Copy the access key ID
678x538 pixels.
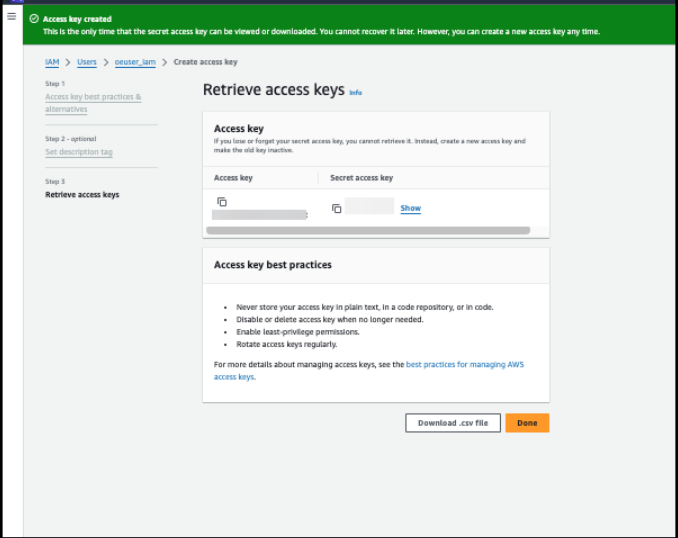click(222, 202)
